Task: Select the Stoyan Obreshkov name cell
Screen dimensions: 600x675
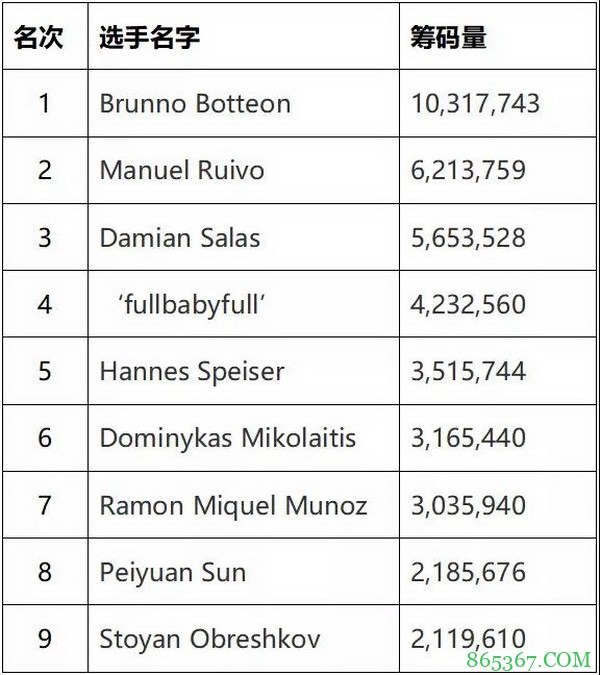Action: click(x=210, y=639)
